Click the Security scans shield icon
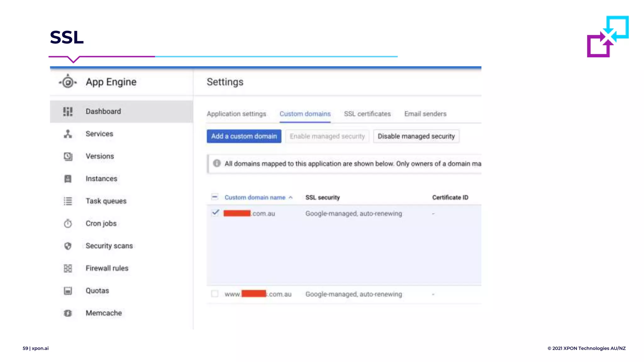 68,246
